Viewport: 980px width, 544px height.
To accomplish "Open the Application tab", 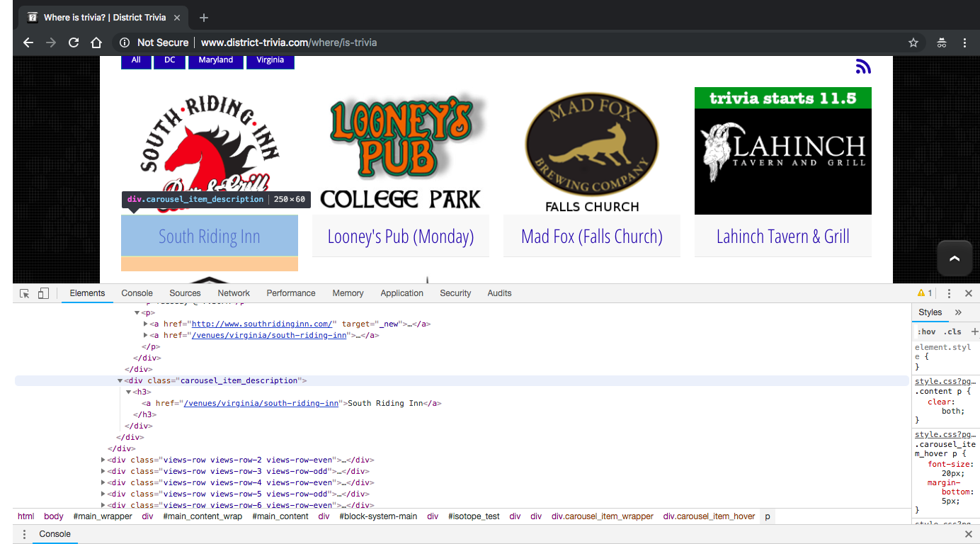I will pyautogui.click(x=401, y=293).
